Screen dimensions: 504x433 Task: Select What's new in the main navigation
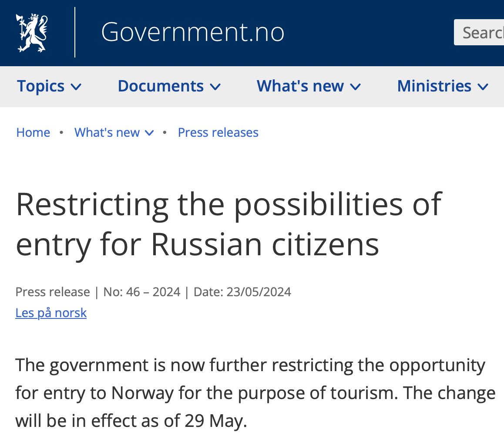pos(300,86)
